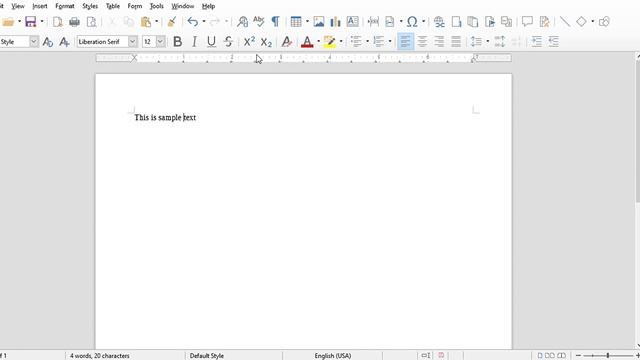Insert an image
The height and width of the screenshot is (360, 640).
(319, 22)
